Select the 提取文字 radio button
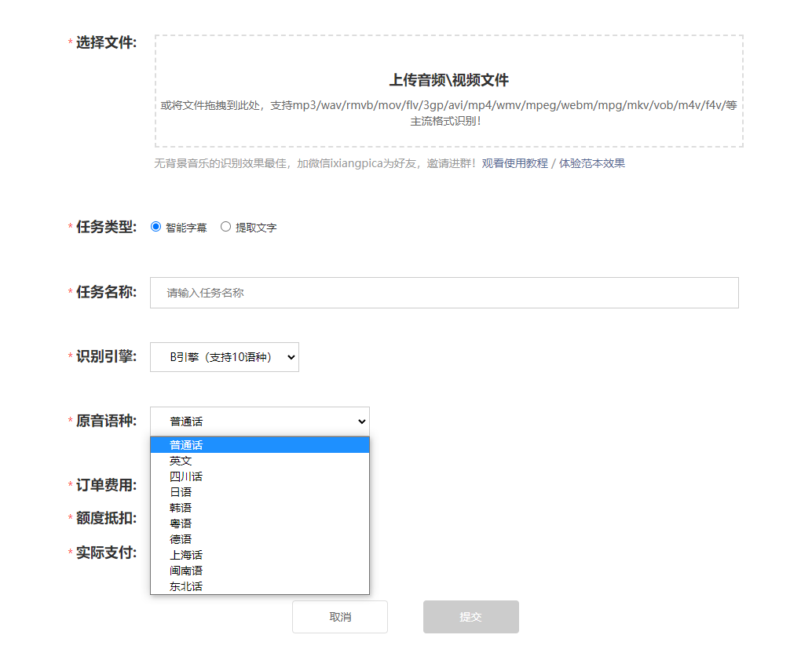 [x=226, y=227]
